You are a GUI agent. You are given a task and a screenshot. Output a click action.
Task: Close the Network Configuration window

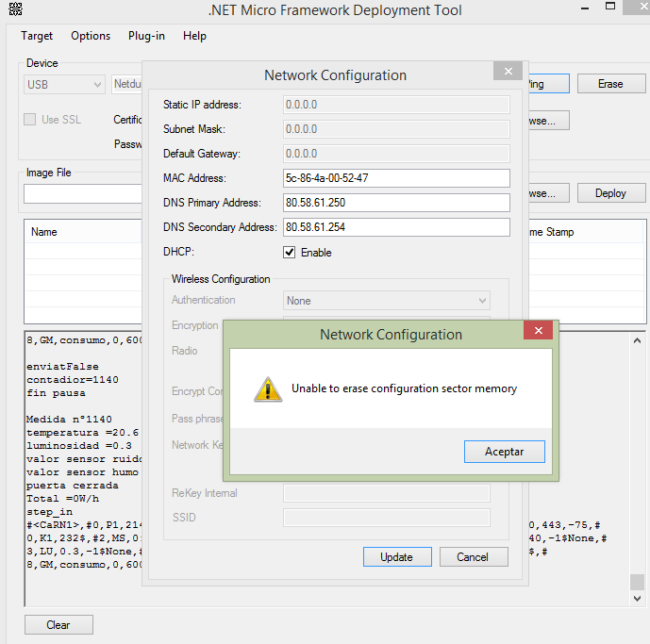(508, 72)
